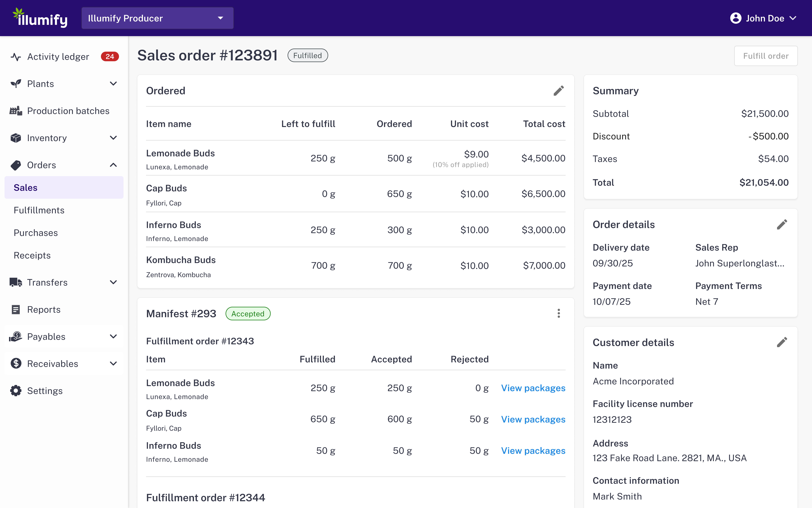Click the 10/07/25 payment date

pos(611,301)
